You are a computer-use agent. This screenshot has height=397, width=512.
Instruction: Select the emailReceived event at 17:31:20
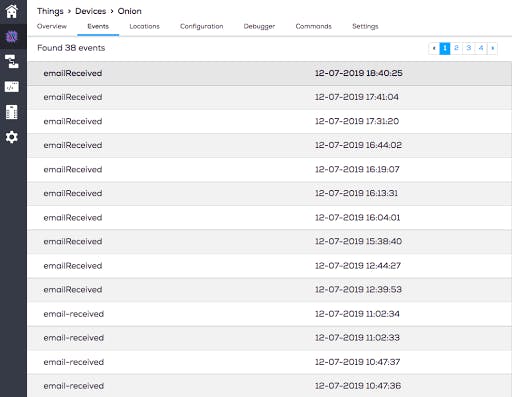[x=270, y=121]
